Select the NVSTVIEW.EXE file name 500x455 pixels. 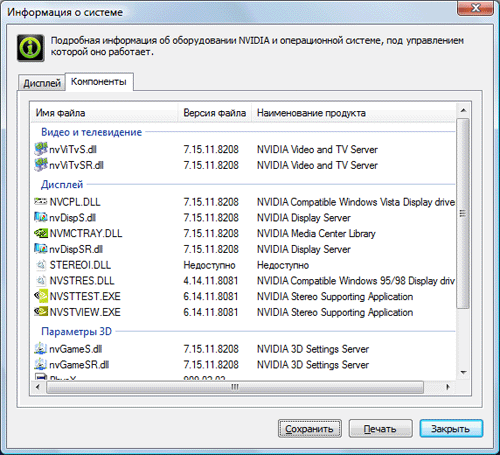(x=85, y=312)
